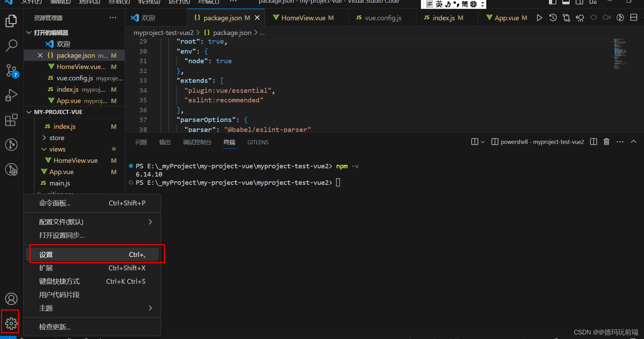The height and width of the screenshot is (339, 644).
Task: Kill terminal with the trash icon
Action: tap(607, 142)
